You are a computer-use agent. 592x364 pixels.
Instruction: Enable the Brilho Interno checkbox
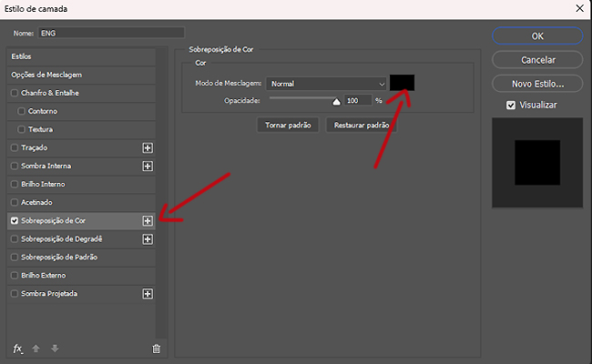[15, 184]
